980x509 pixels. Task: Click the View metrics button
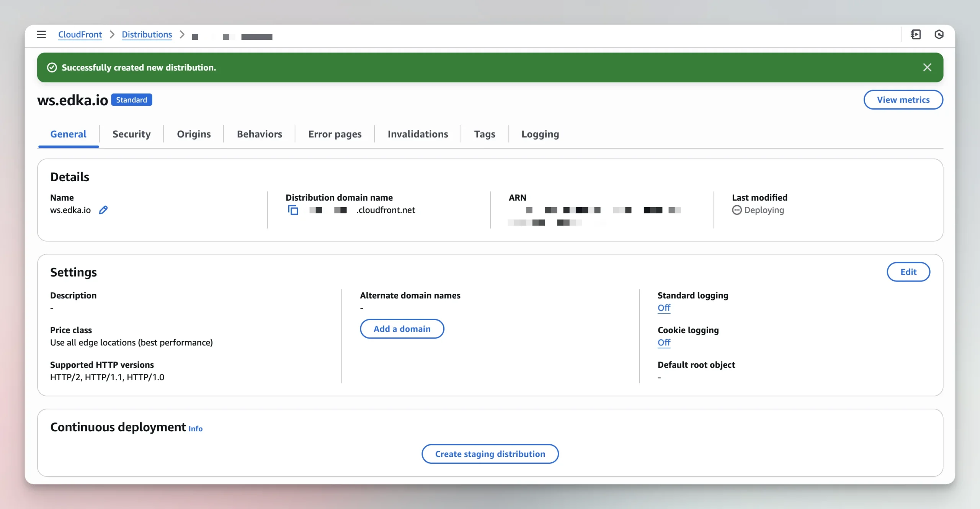903,100
